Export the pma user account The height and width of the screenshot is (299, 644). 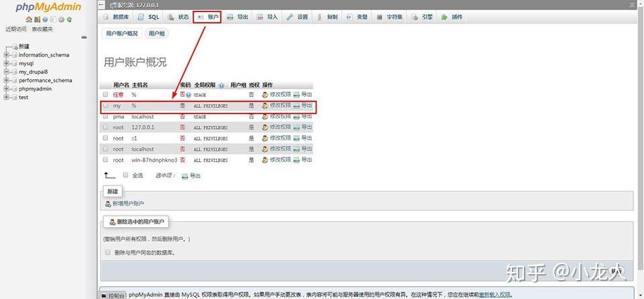(x=303, y=116)
